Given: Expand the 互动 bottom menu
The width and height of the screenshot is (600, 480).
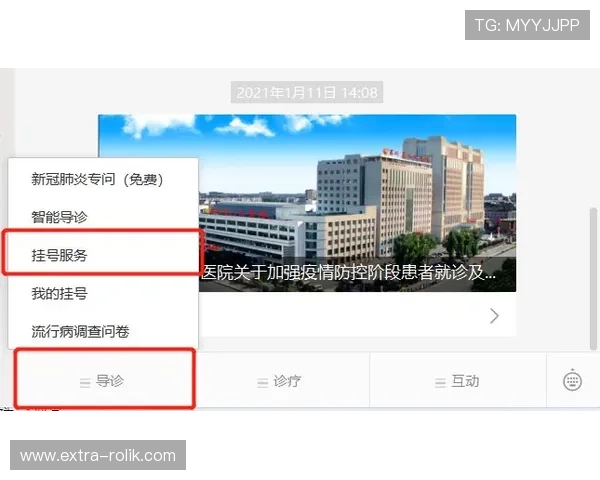Looking at the screenshot, I should (x=458, y=381).
